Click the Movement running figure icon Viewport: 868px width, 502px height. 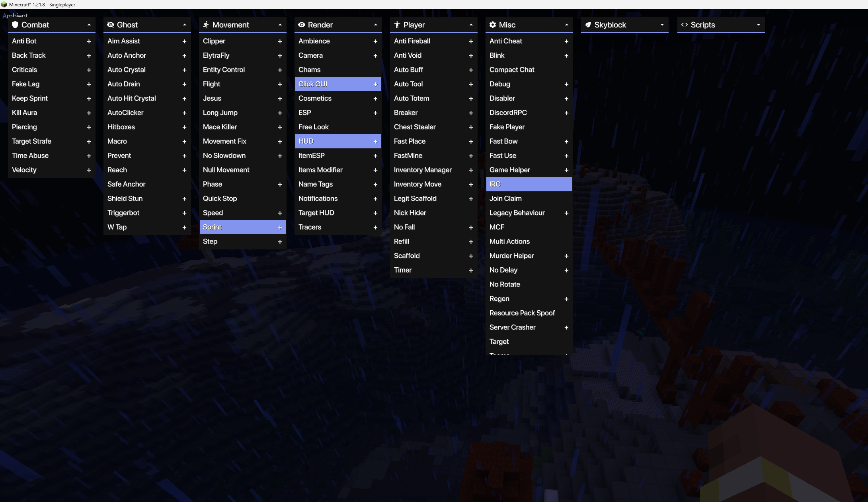[x=206, y=25]
